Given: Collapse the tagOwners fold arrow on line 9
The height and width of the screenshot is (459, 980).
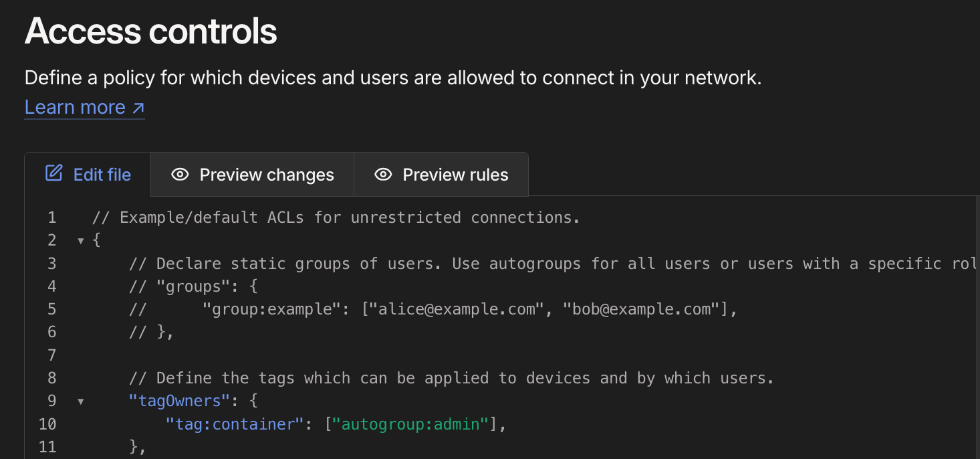Looking at the screenshot, I should coord(80,401).
